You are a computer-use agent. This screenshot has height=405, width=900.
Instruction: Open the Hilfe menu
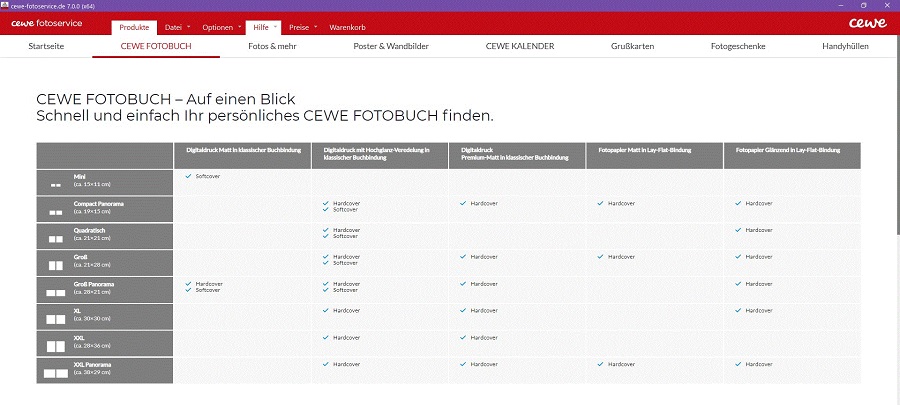[x=262, y=27]
